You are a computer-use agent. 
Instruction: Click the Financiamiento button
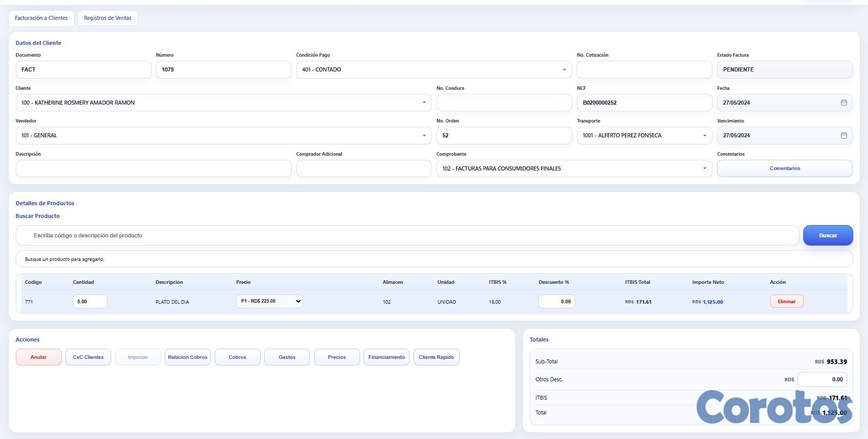pyautogui.click(x=387, y=357)
